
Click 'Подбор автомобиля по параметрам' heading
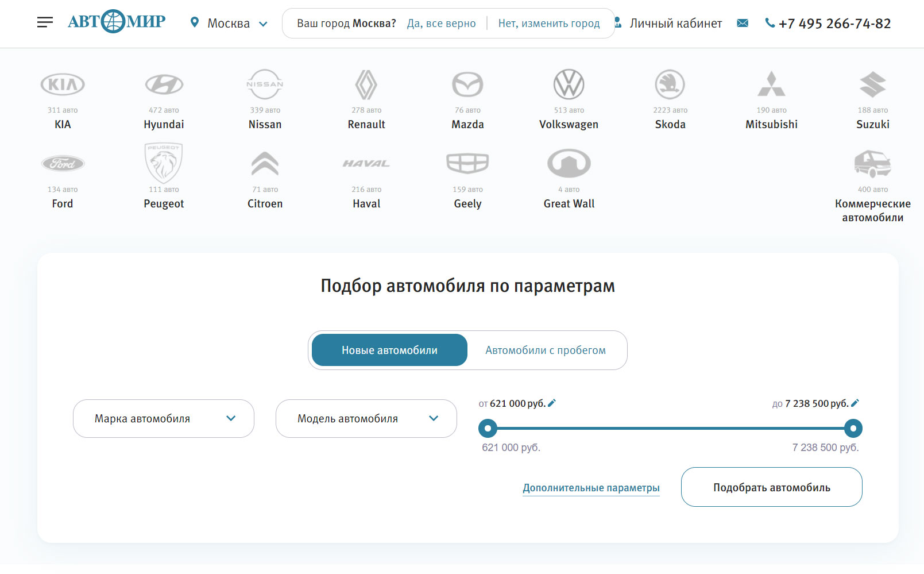coord(467,286)
